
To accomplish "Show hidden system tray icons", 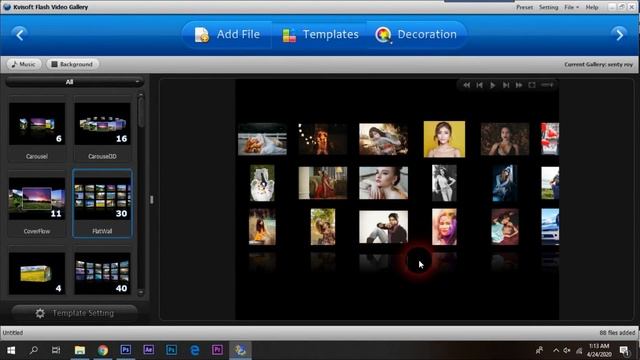I will [556, 350].
